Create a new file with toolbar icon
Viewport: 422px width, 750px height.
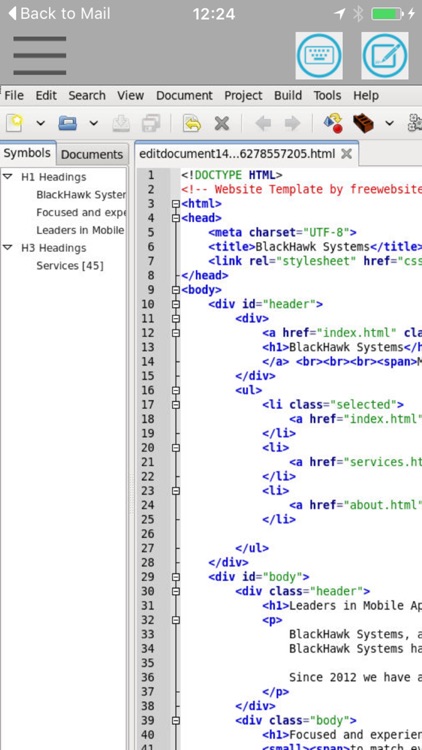(x=15, y=123)
